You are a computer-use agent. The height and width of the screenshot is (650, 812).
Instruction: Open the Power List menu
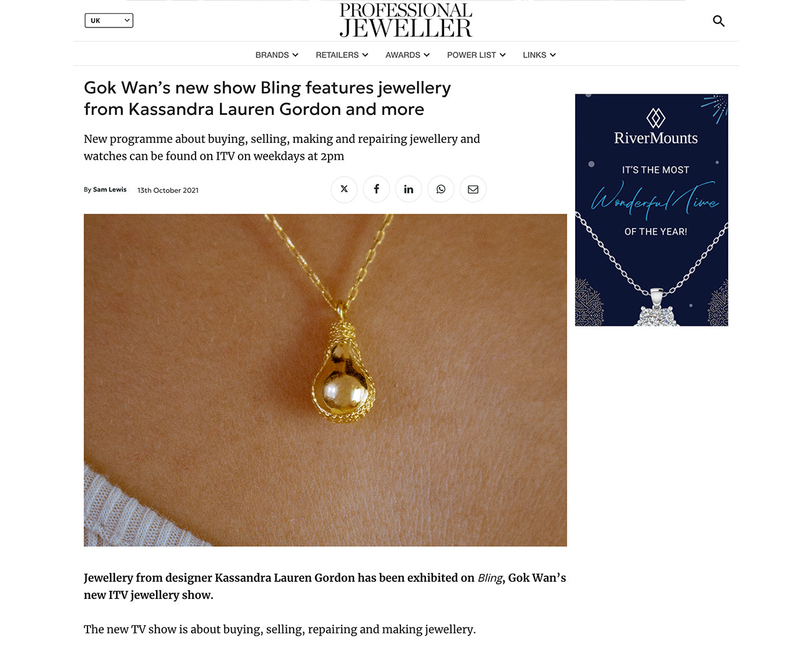476,55
